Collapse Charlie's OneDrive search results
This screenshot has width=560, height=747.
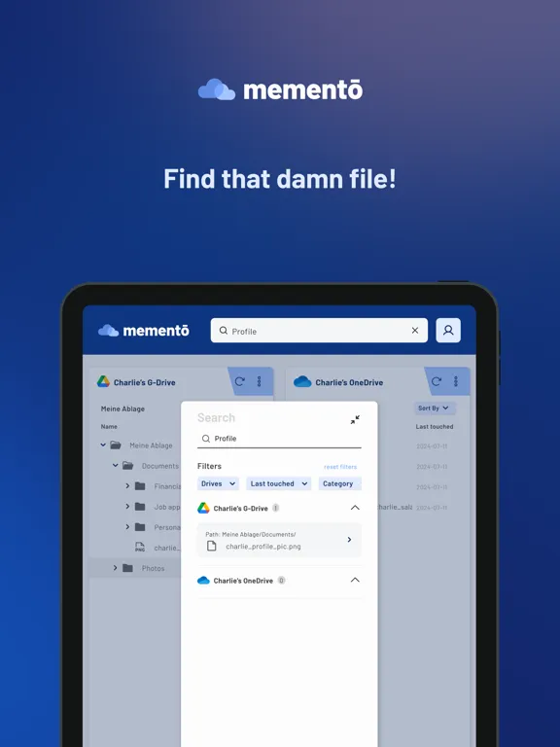[x=355, y=581]
